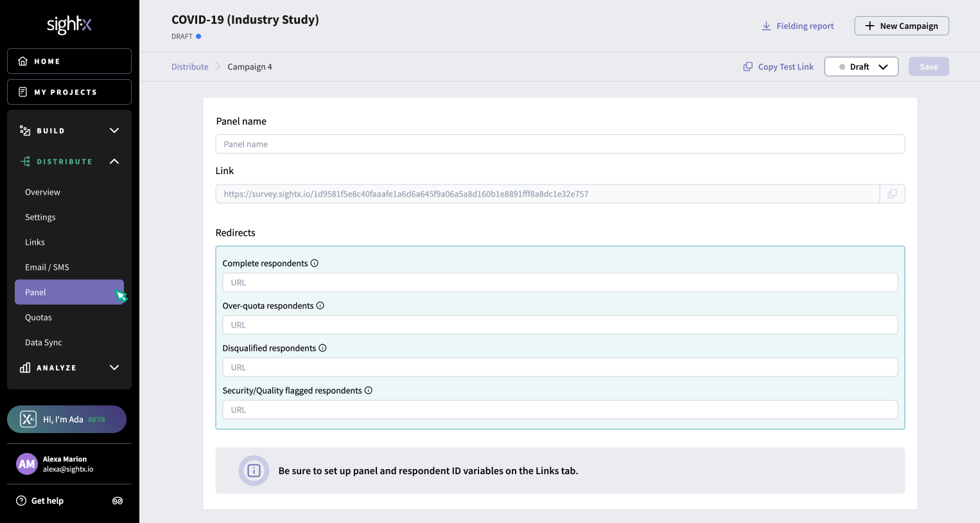Click the Disqualified respondents URL field
The width and height of the screenshot is (980, 523).
click(560, 368)
